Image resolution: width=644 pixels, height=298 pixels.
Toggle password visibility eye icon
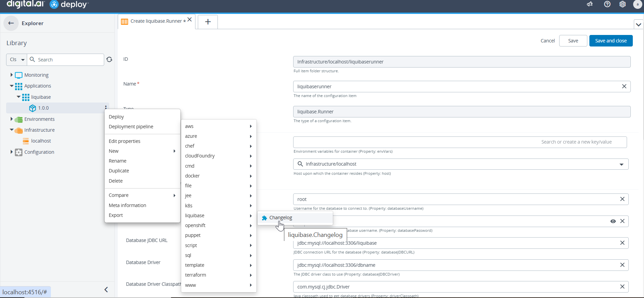pos(613,221)
